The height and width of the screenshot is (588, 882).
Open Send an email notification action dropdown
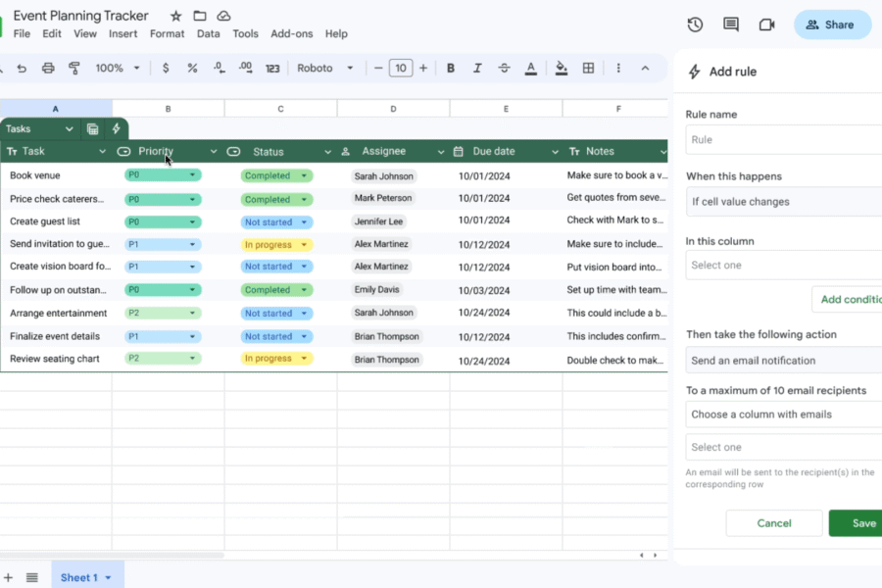point(784,361)
